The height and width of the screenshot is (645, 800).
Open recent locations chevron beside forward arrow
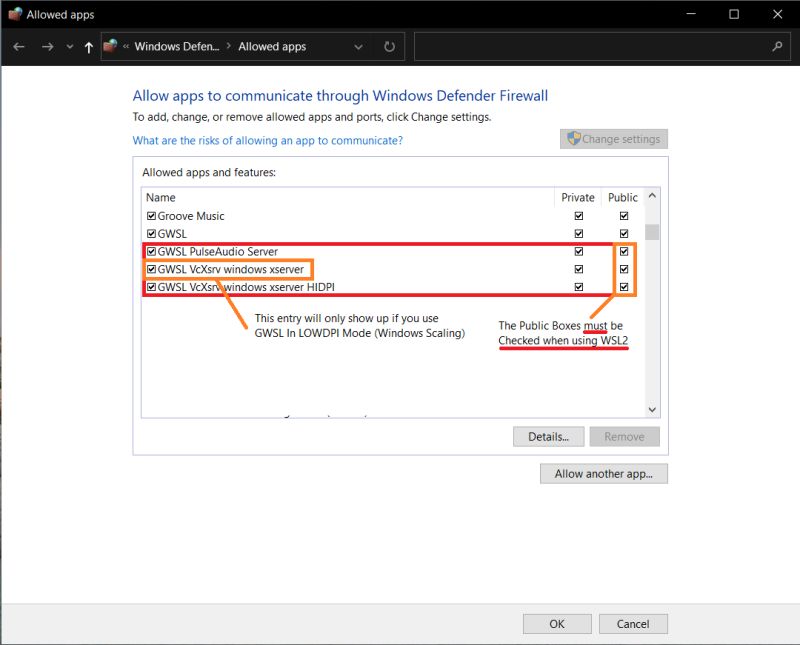70,47
